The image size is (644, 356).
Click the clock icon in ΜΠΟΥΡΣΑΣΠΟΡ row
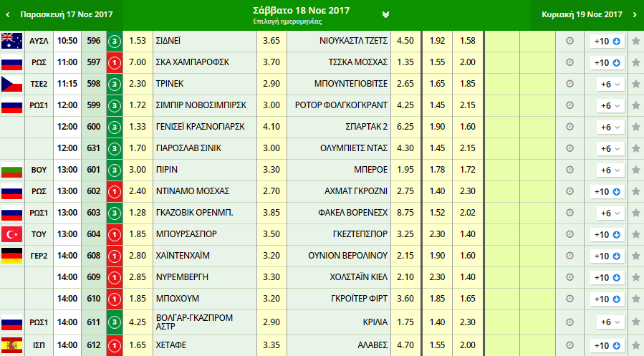pyautogui.click(x=569, y=235)
